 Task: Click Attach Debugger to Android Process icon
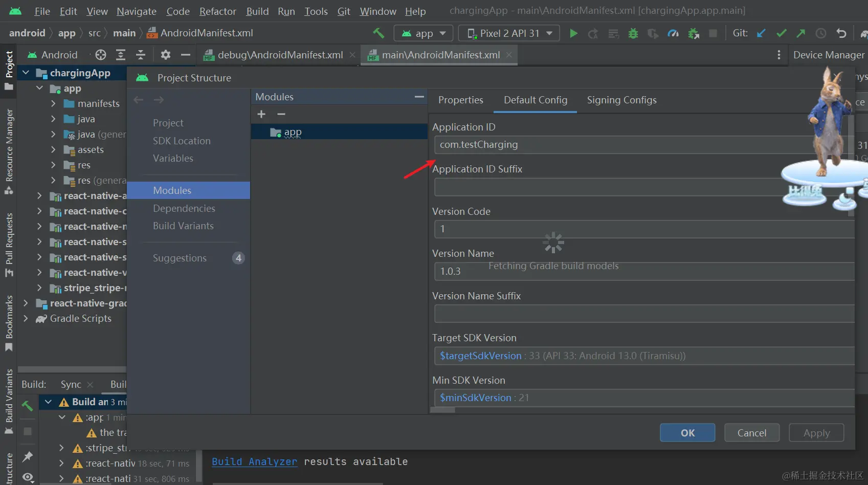pyautogui.click(x=694, y=33)
